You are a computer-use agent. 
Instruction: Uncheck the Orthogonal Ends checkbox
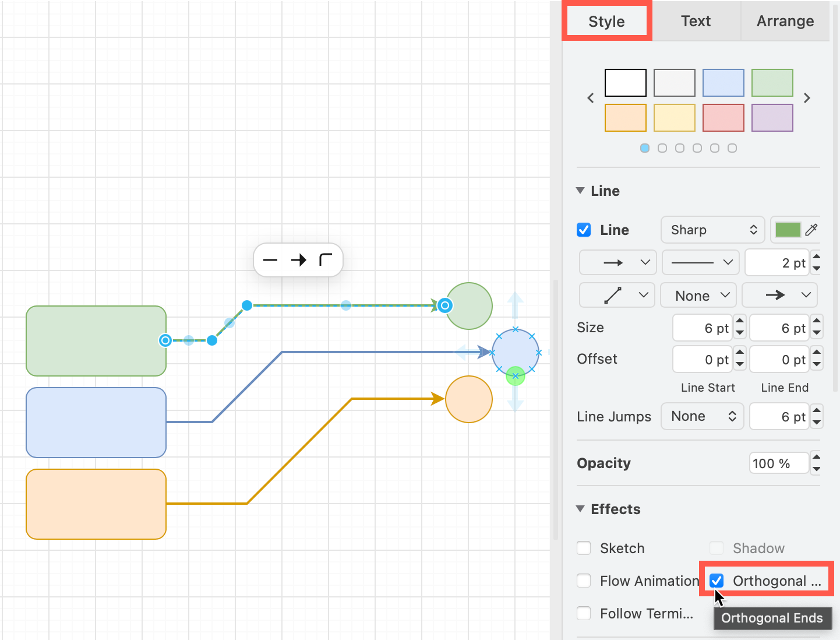717,581
